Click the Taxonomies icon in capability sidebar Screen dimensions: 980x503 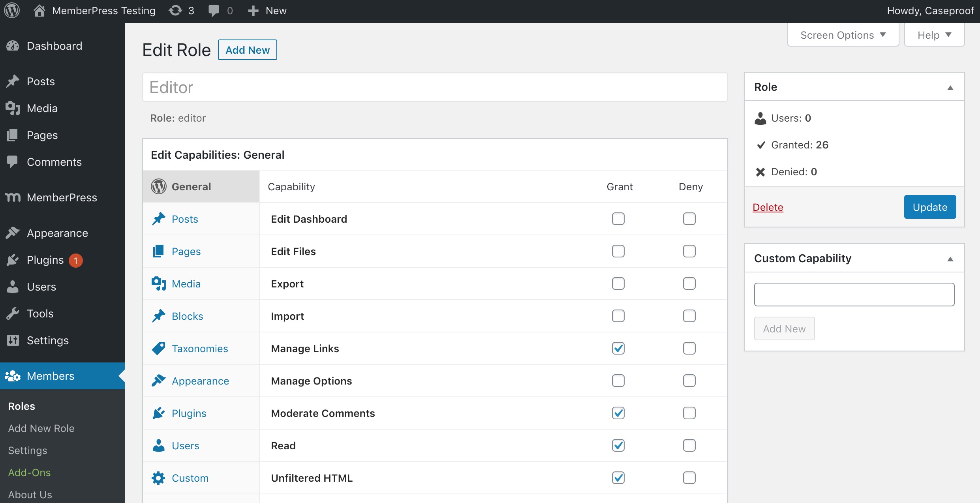coord(158,348)
